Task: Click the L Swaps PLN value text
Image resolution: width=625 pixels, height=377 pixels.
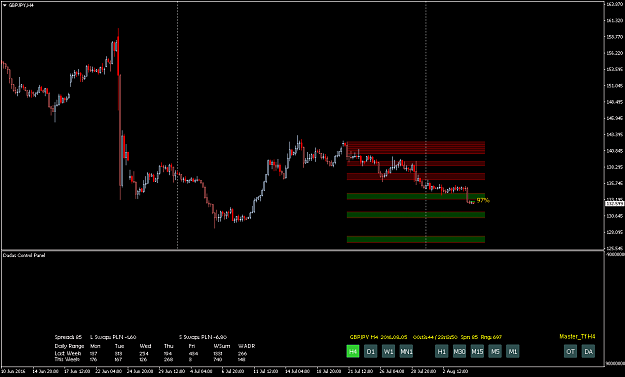Action: [113, 337]
